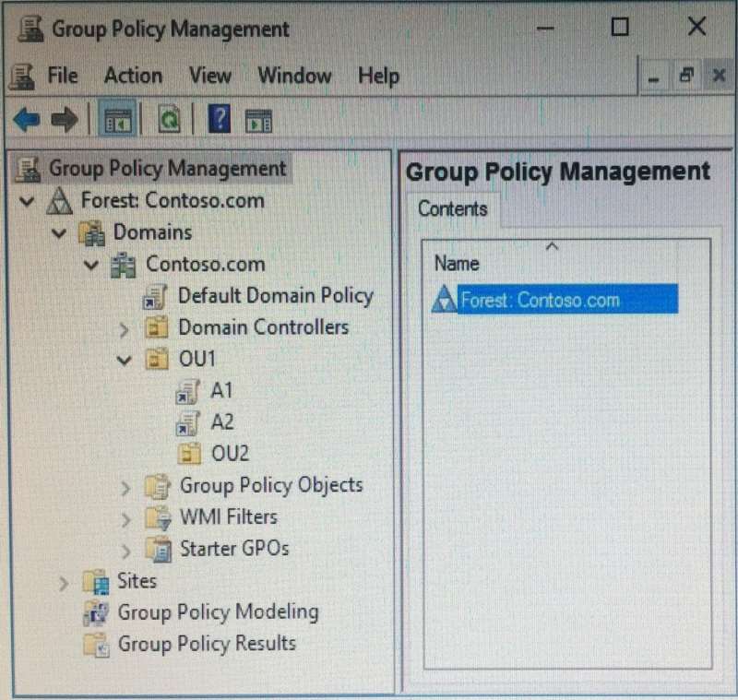This screenshot has height=700, width=738.
Task: Click the Default Domain Policy GPO link icon
Action: 155,297
